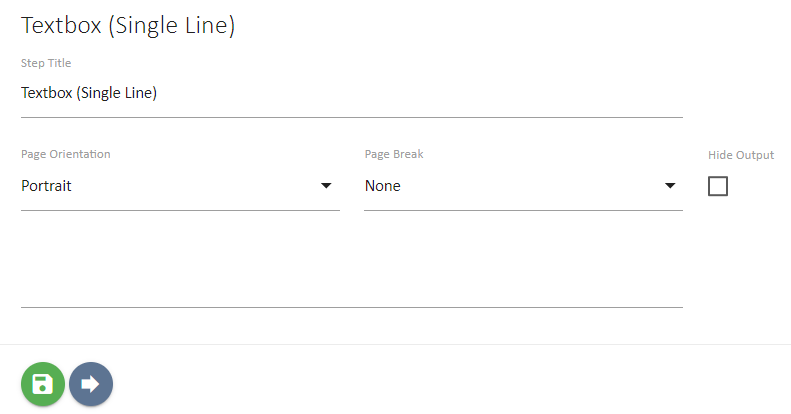Click the underline beneath the Step Title field
Viewport: 791px width, 414px height.
click(x=351, y=117)
